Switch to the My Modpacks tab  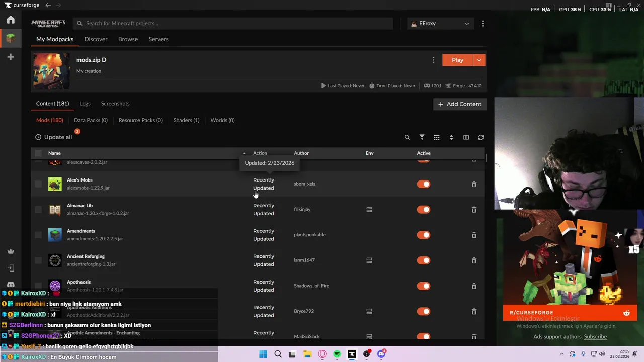click(x=55, y=39)
